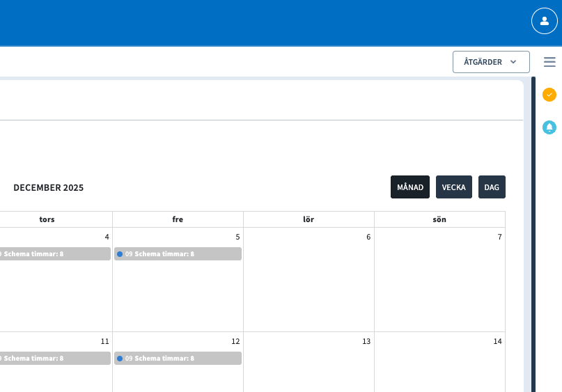Click the sön column header
The width and height of the screenshot is (562, 392).
click(439, 219)
